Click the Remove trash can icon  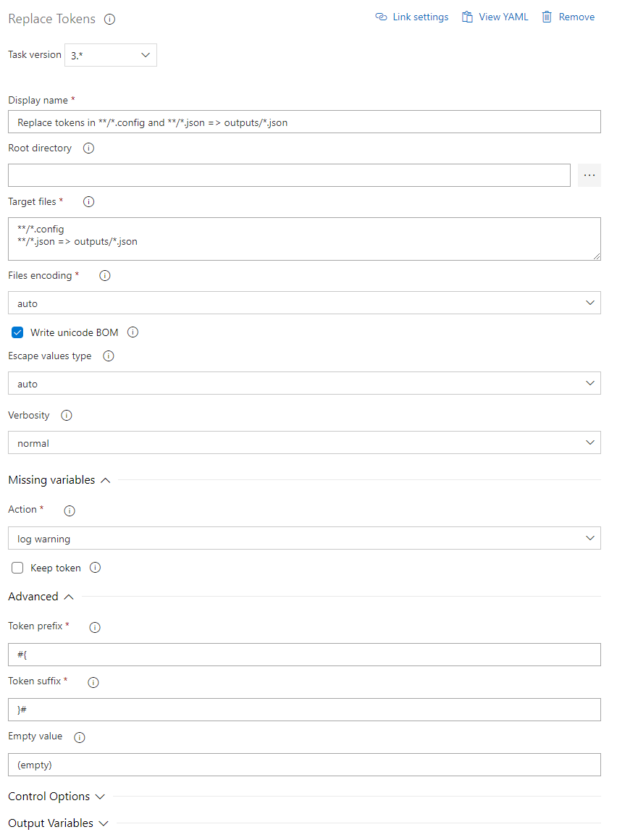547,17
